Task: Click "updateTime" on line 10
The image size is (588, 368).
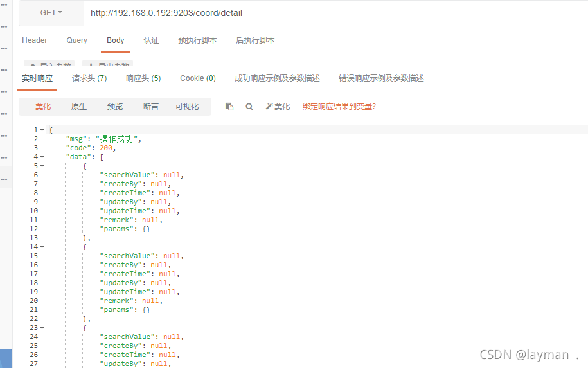Action: coord(125,211)
